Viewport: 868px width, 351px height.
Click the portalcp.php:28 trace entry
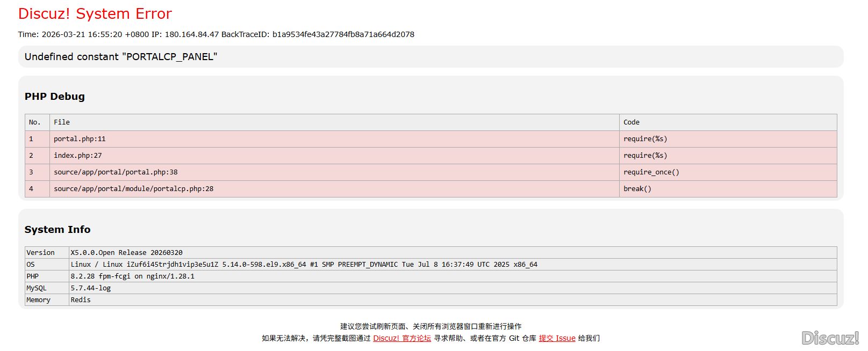pos(133,189)
